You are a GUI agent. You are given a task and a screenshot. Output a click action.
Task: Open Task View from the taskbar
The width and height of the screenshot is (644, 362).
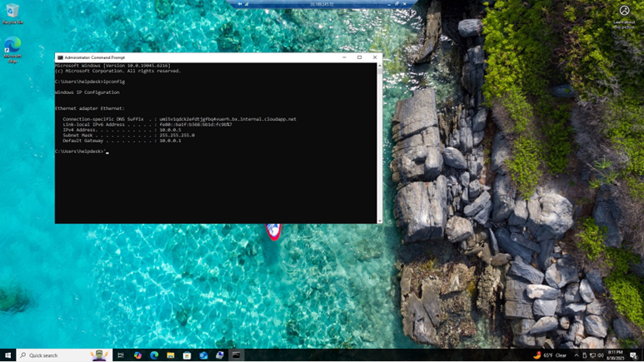[x=121, y=355]
